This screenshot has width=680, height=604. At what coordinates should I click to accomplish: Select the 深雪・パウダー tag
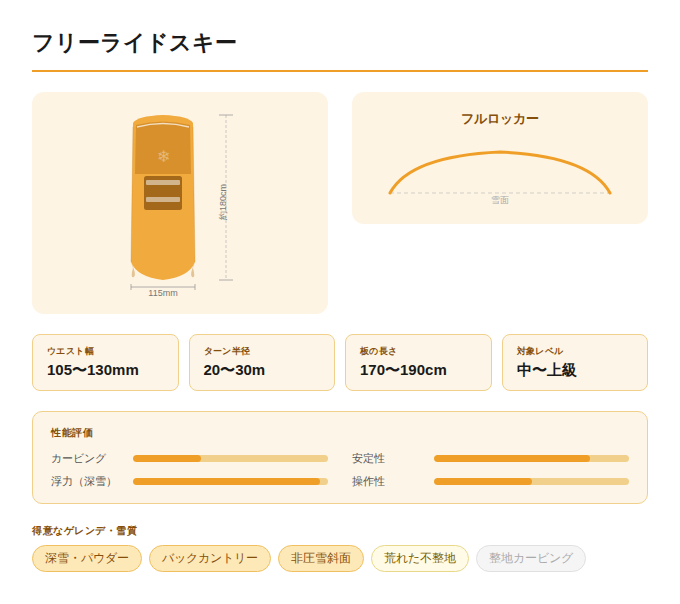[87, 558]
